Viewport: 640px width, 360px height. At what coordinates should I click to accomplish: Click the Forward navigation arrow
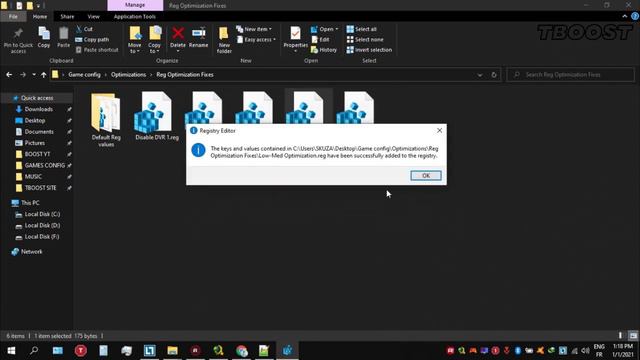[x=23, y=75]
